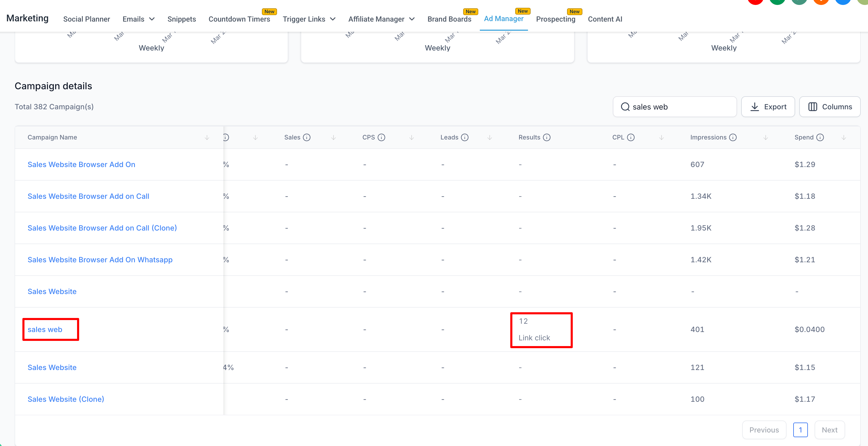The image size is (868, 446).
Task: Open the Social Planner tab
Action: [x=87, y=19]
